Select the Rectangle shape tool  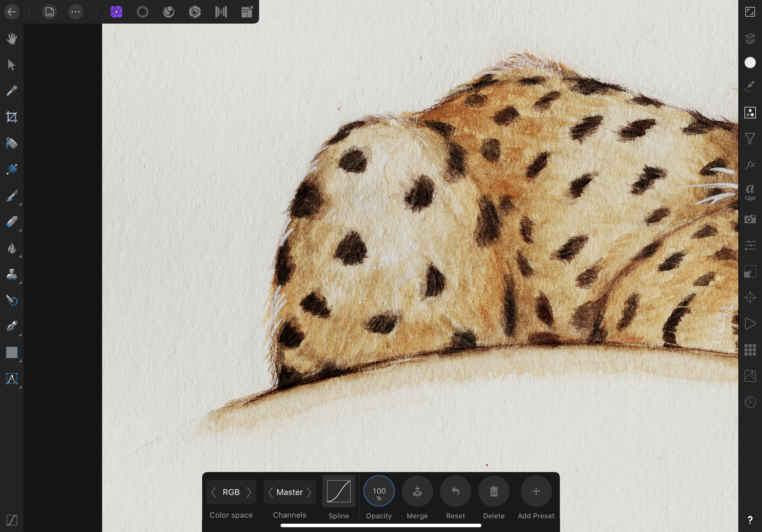pyautogui.click(x=11, y=352)
